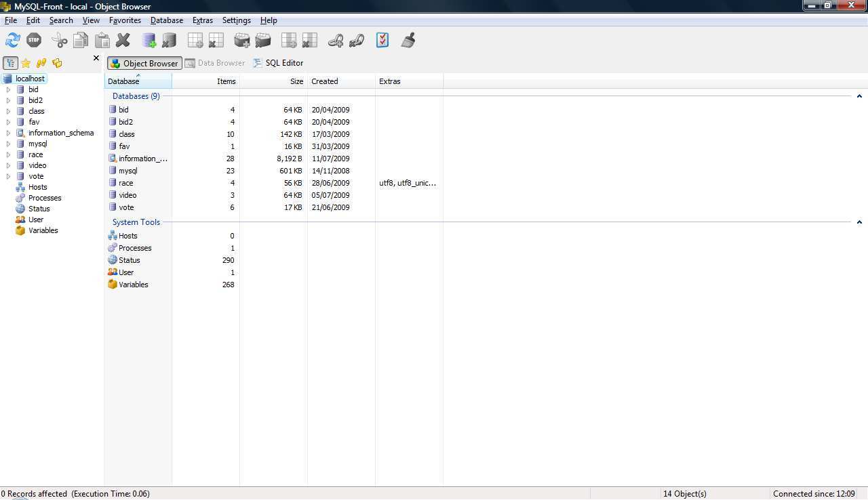Open the Extras menu
This screenshot has width=868, height=500.
point(202,20)
